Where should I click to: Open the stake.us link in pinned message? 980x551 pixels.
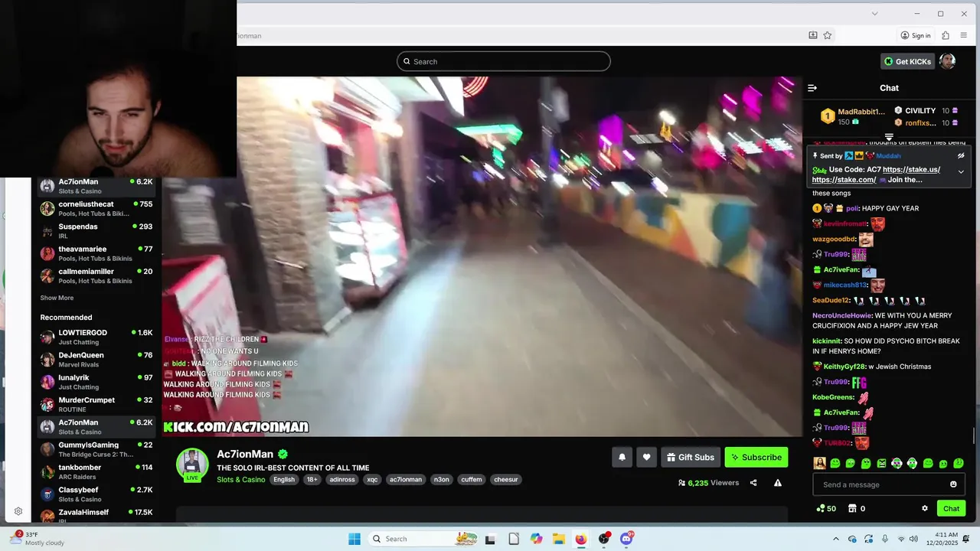click(911, 169)
